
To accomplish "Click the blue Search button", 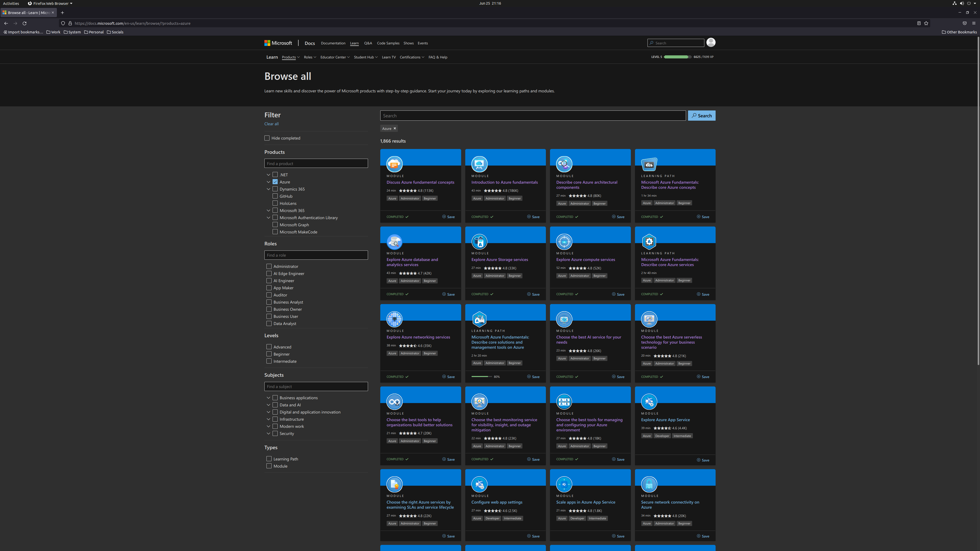I will pos(702,116).
